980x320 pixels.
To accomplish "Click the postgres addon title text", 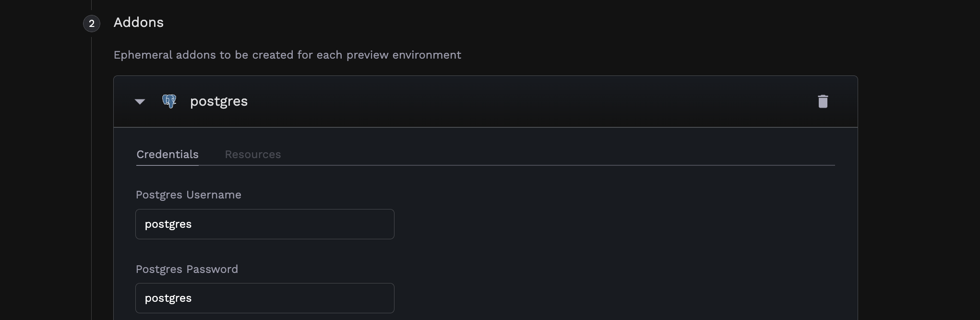I will coord(219,101).
